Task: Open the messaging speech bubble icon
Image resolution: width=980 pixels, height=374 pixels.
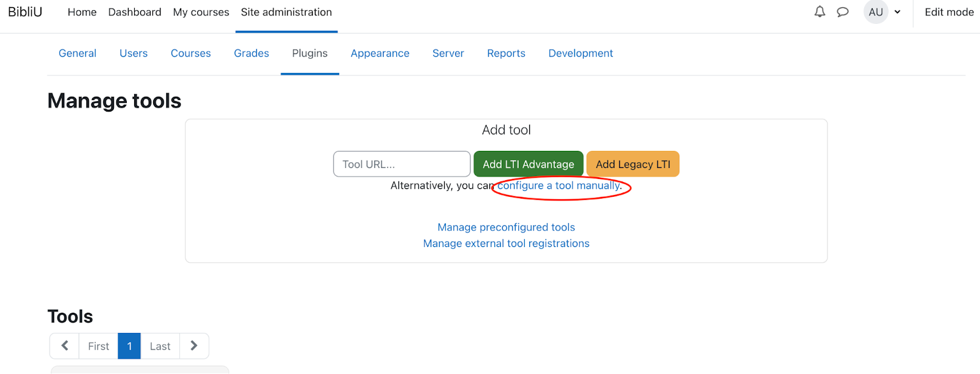Action: pos(843,12)
